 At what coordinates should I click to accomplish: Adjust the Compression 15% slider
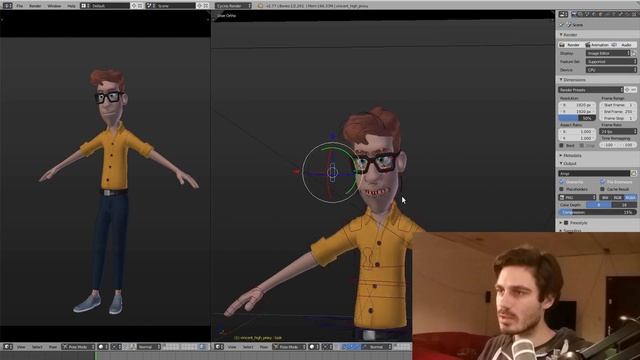pos(598,212)
